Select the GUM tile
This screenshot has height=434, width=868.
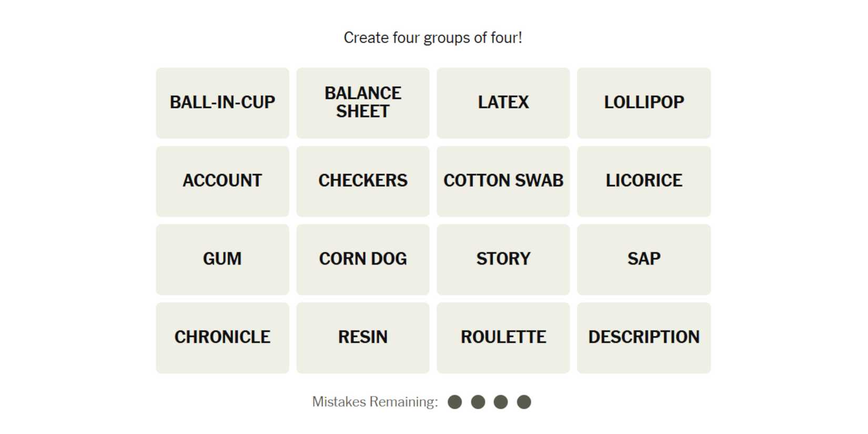tap(222, 259)
